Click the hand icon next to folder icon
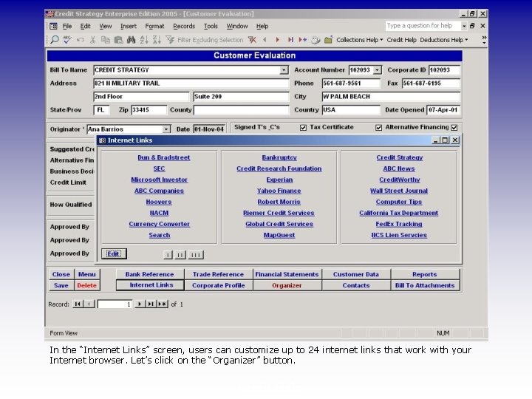This screenshot has height=399, width=532. point(316,40)
